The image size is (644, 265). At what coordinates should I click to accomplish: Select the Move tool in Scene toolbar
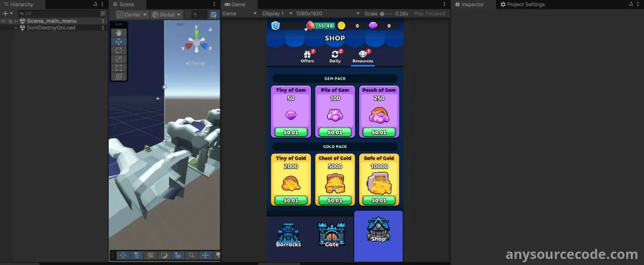click(x=119, y=42)
